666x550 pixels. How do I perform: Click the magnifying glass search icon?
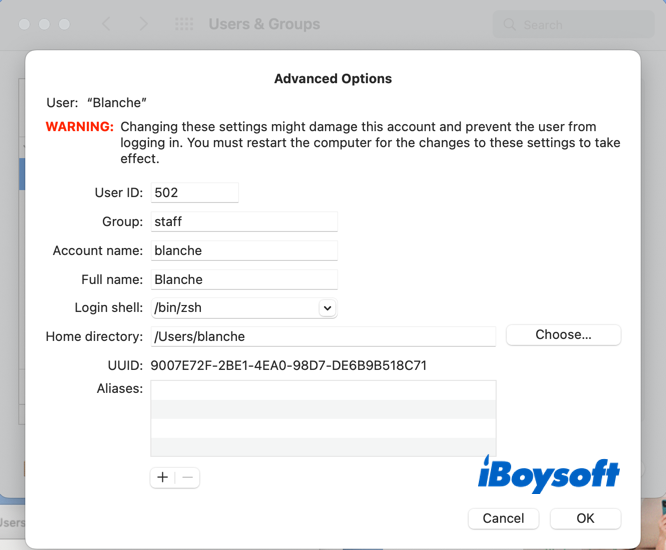click(510, 24)
